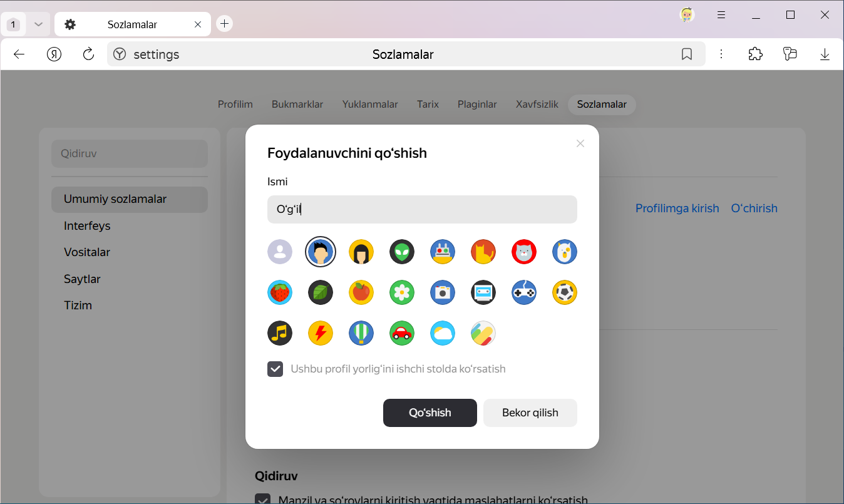Click the Qo'shish button

[430, 413]
